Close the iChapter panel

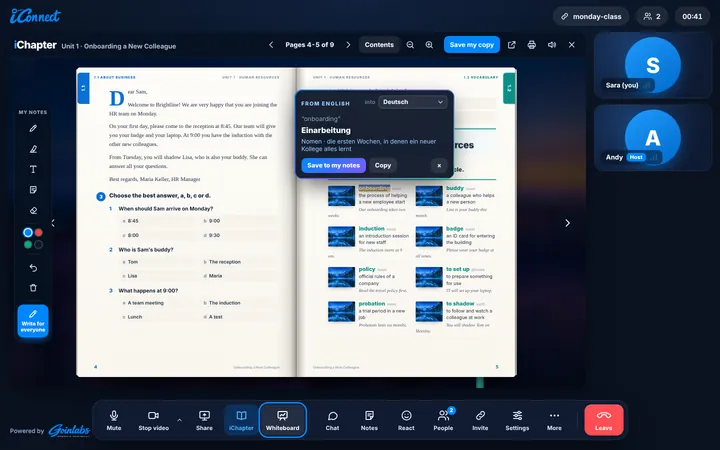coord(572,45)
